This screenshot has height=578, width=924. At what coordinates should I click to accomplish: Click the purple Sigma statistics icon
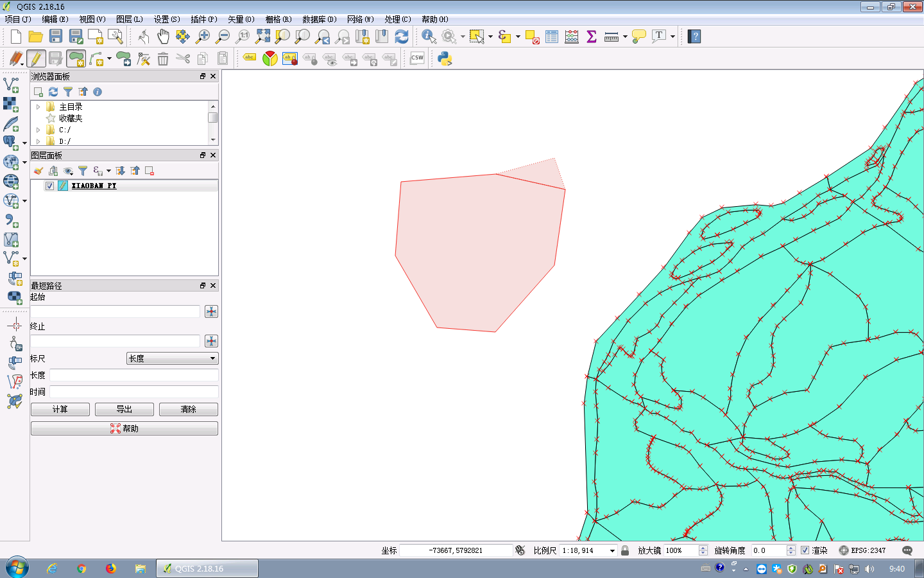point(592,37)
